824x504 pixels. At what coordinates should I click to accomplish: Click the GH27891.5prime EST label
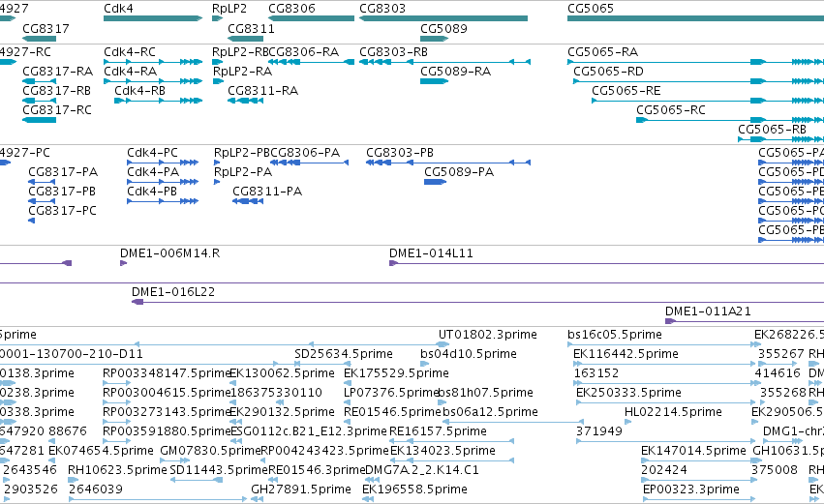[x=301, y=489]
